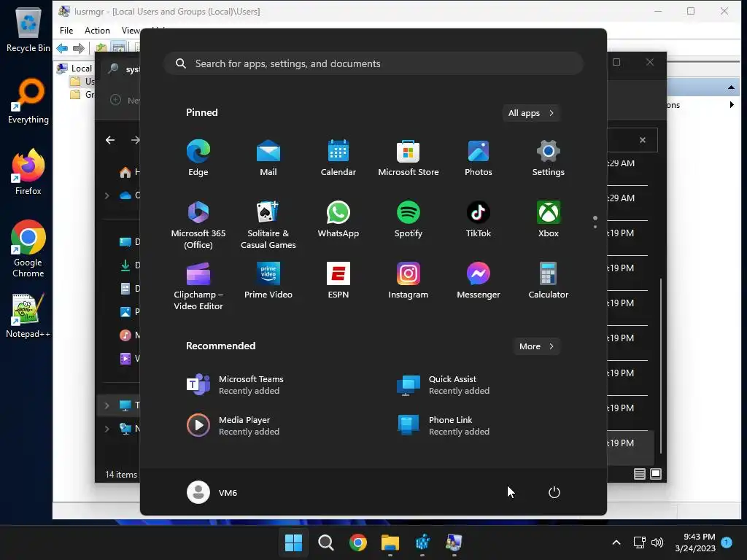Open the Calculator app

click(x=549, y=281)
